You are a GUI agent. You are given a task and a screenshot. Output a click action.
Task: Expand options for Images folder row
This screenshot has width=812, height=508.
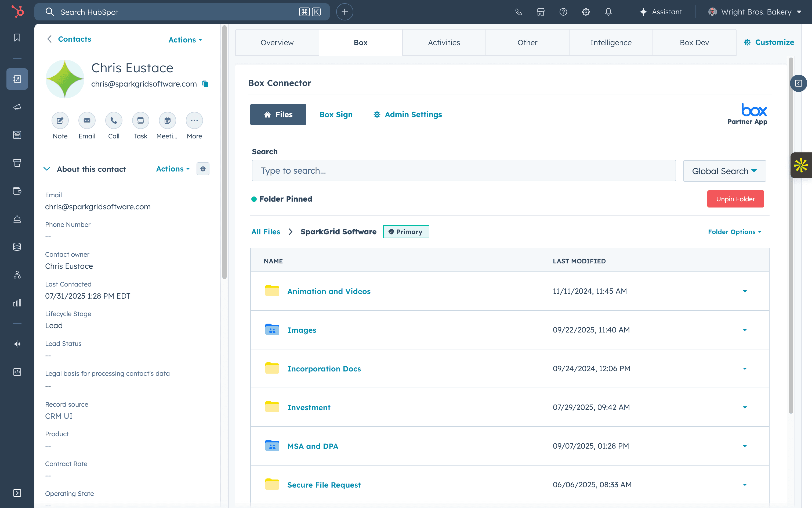[745, 330]
